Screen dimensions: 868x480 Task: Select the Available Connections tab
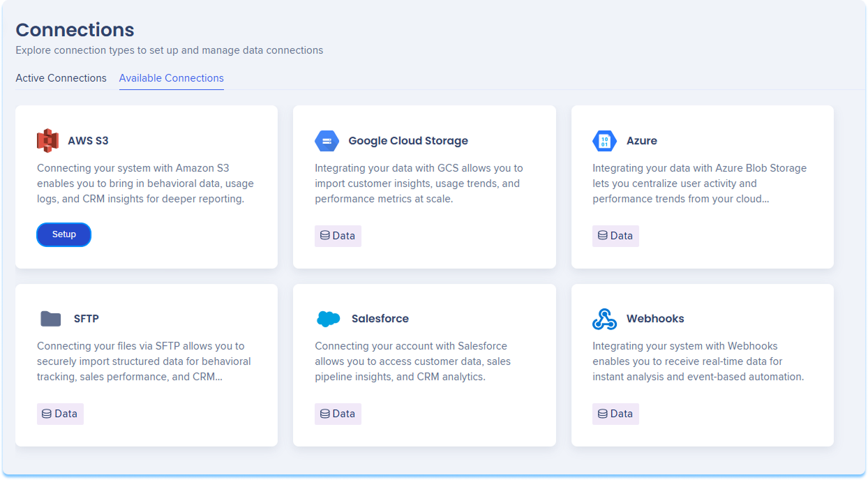click(x=172, y=78)
